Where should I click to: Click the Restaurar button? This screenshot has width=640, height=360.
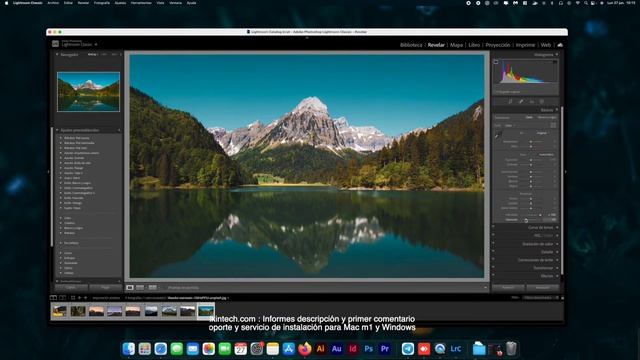click(x=542, y=288)
